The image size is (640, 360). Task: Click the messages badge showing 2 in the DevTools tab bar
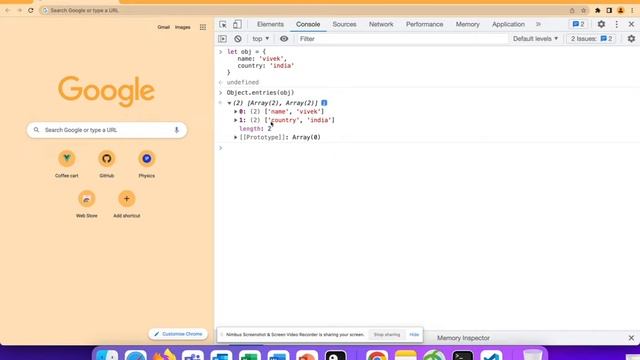point(578,24)
